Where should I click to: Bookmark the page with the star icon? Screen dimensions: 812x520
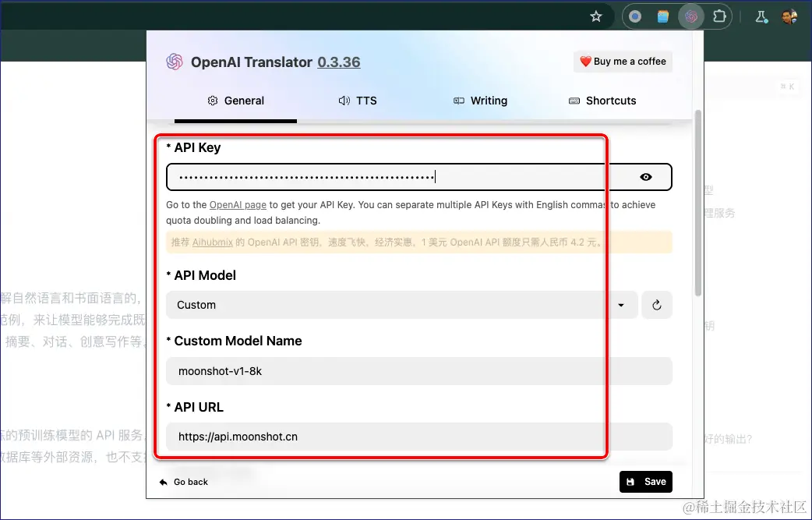[596, 16]
